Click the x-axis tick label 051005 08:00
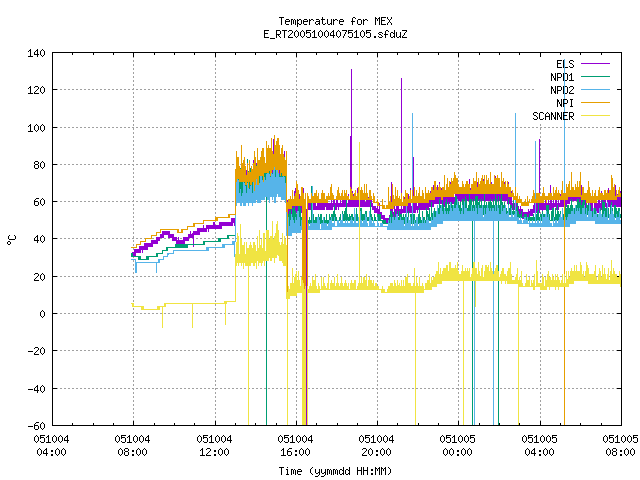The width and height of the screenshot is (640, 480). point(620,446)
